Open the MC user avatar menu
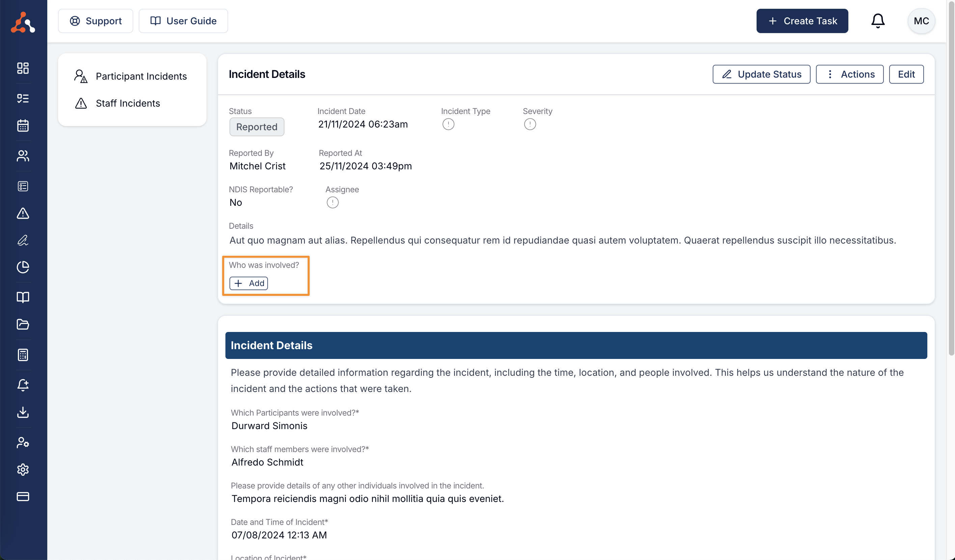 coord(921,21)
